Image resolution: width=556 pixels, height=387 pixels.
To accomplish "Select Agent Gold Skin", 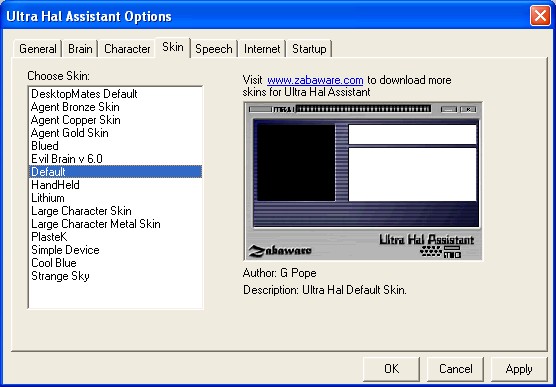I will 115,133.
